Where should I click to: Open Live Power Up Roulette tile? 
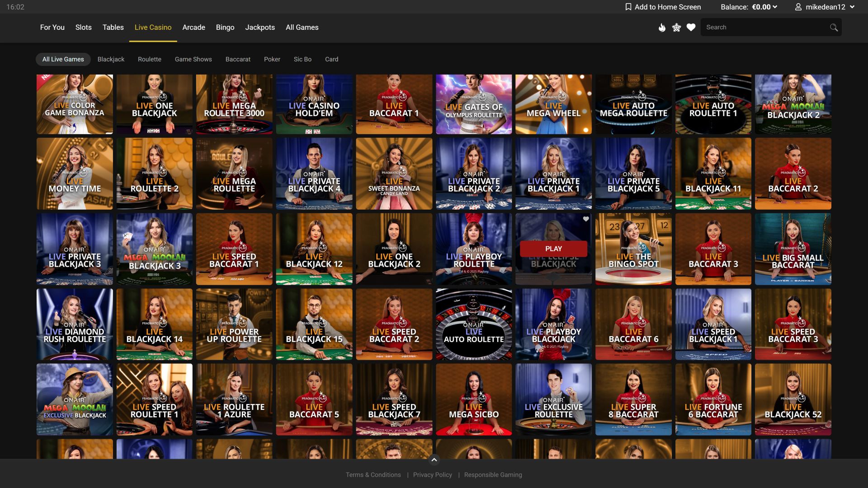(234, 324)
